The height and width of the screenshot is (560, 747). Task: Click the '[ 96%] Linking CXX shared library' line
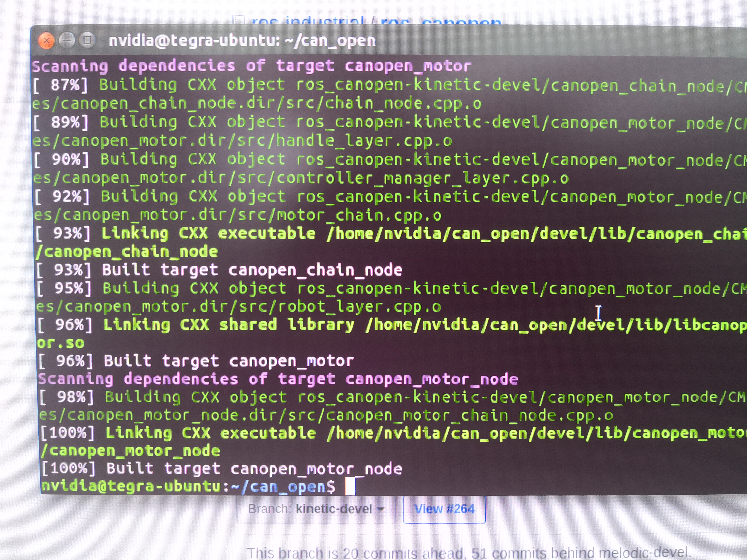pyautogui.click(x=392, y=325)
